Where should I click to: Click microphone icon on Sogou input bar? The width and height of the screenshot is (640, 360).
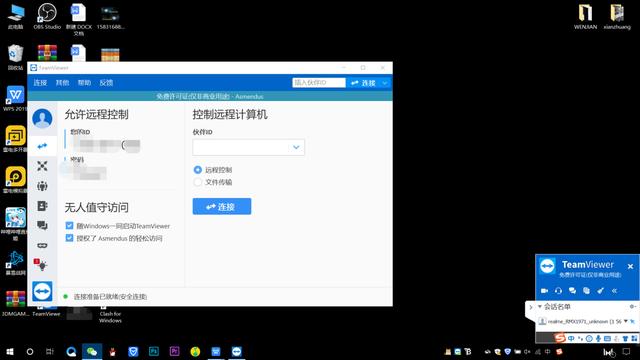[x=598, y=338]
